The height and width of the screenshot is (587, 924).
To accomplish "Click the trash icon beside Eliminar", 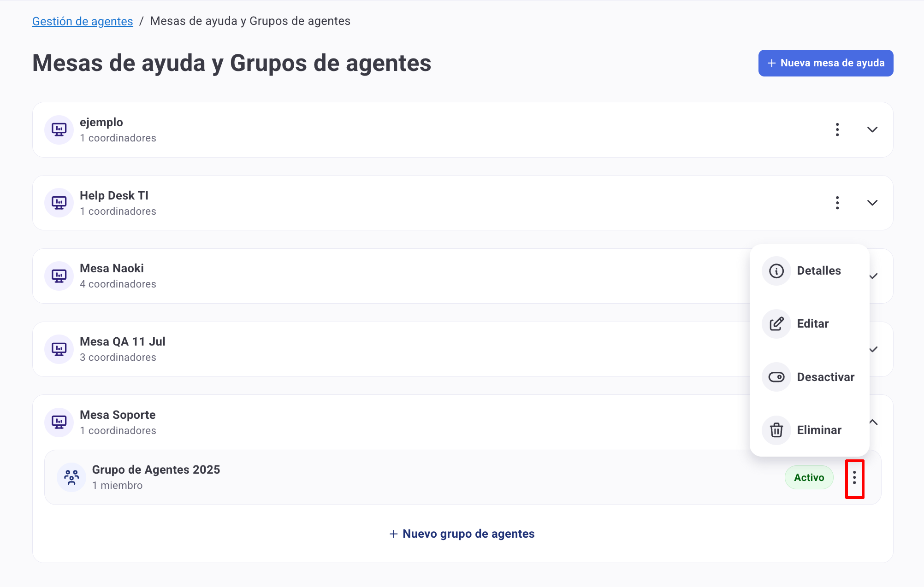I will click(776, 430).
